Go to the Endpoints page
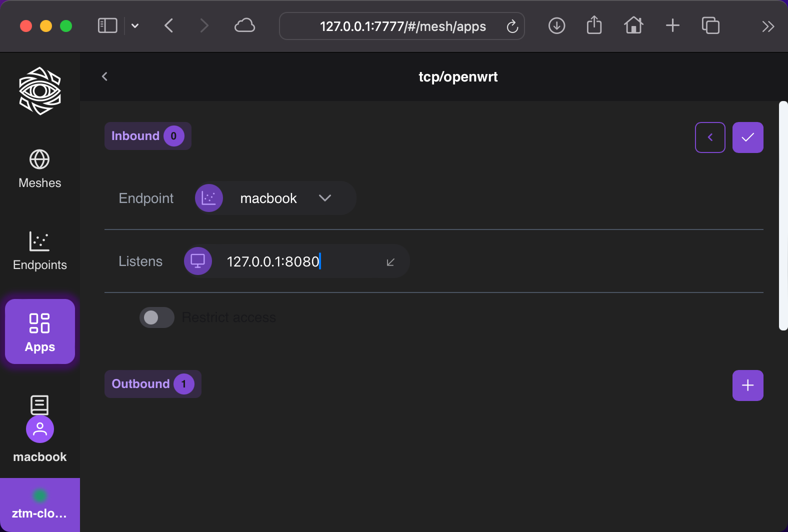 (39, 251)
